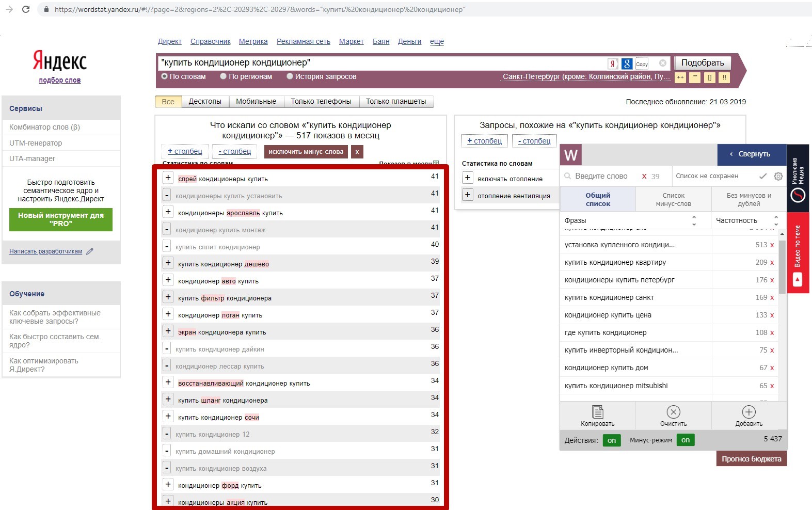Click plus toggle next to 'кондиционер авто купить'
The height and width of the screenshot is (510, 812).
pyautogui.click(x=168, y=280)
